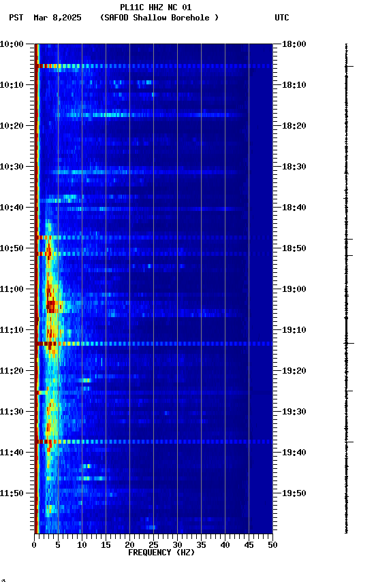Click the 18:50 UTC time label
Screen dimensions: 376x588
[x=294, y=248]
